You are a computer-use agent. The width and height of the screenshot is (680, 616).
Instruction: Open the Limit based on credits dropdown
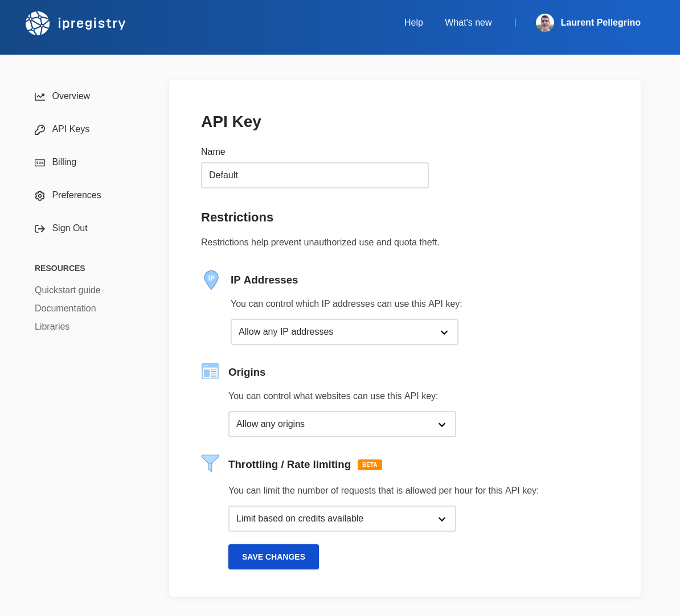pyautogui.click(x=342, y=519)
